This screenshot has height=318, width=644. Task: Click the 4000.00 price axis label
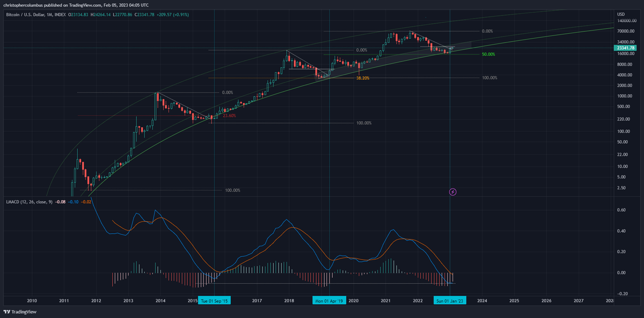coord(624,75)
